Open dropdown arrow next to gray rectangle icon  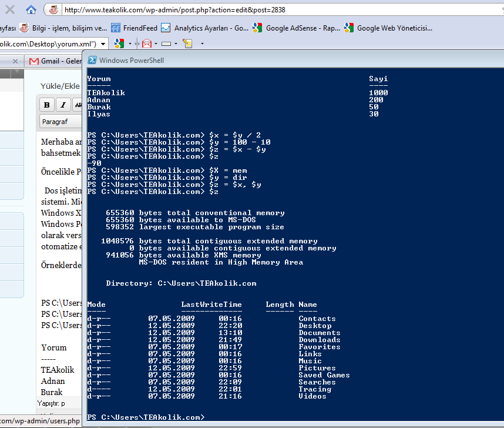pos(176,44)
